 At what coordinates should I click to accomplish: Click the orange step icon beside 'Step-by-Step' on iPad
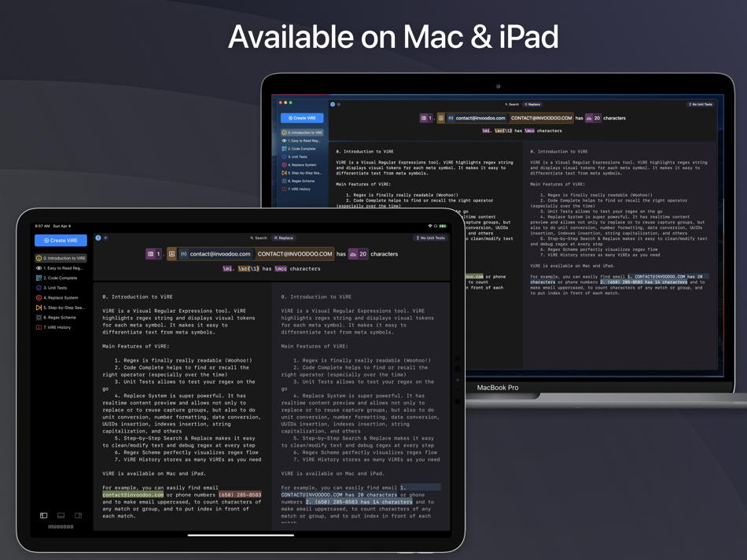click(x=39, y=308)
